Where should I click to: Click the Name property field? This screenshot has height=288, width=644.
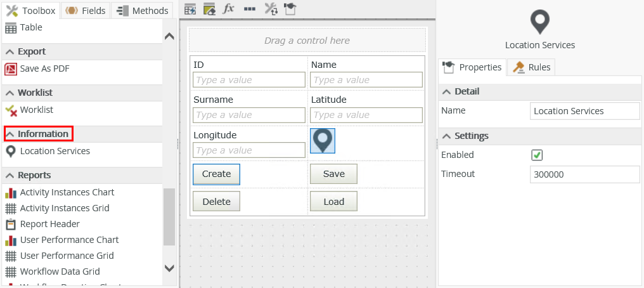coord(585,111)
